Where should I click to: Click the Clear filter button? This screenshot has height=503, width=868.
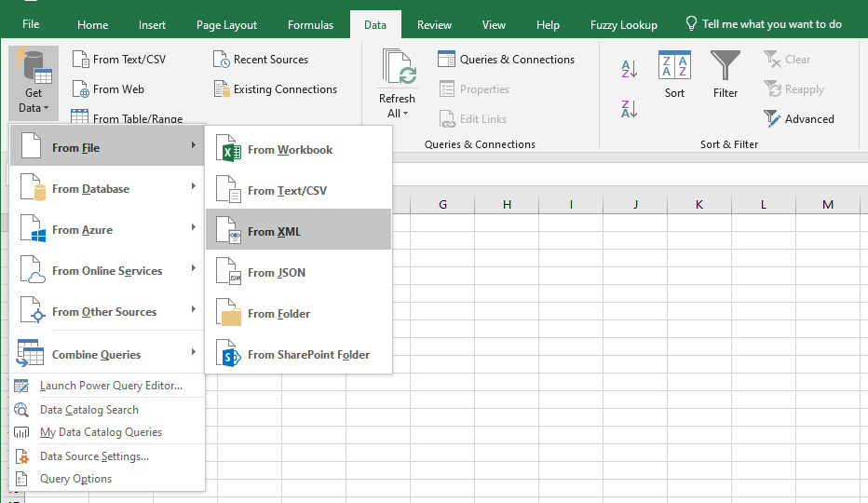[x=787, y=60]
